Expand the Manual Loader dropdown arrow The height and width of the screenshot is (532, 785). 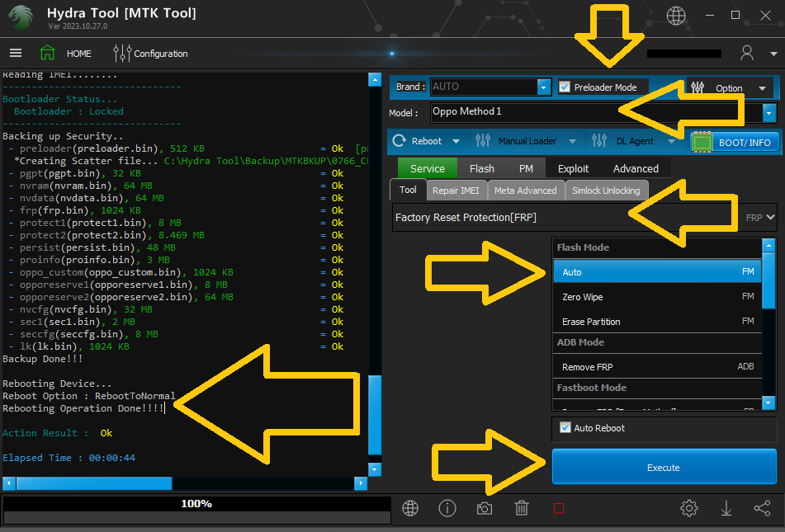click(572, 142)
